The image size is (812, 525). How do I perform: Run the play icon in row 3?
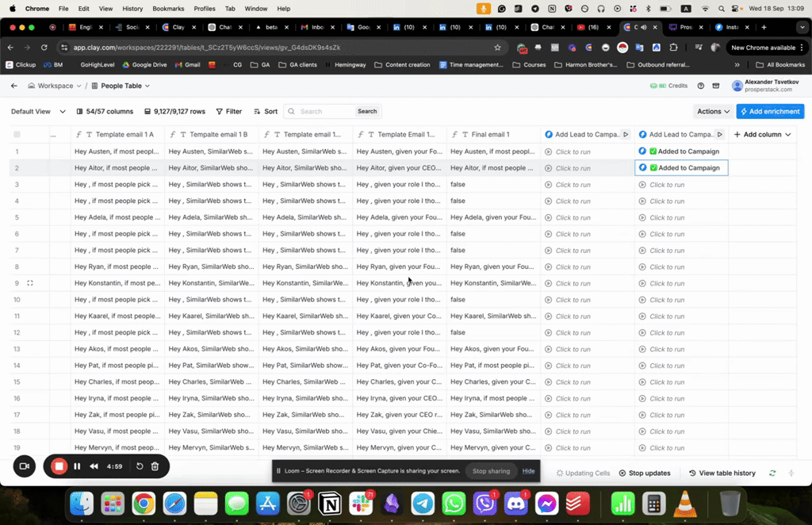[549, 185]
